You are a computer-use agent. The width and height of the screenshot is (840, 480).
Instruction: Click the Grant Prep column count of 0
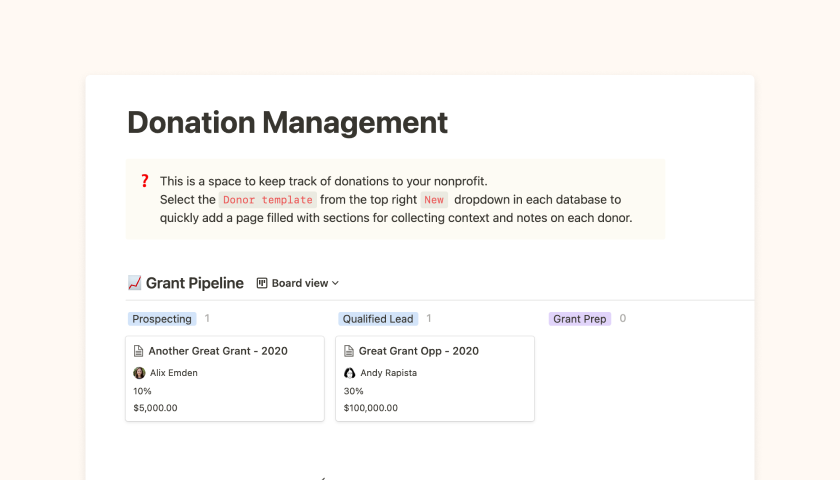pos(623,319)
